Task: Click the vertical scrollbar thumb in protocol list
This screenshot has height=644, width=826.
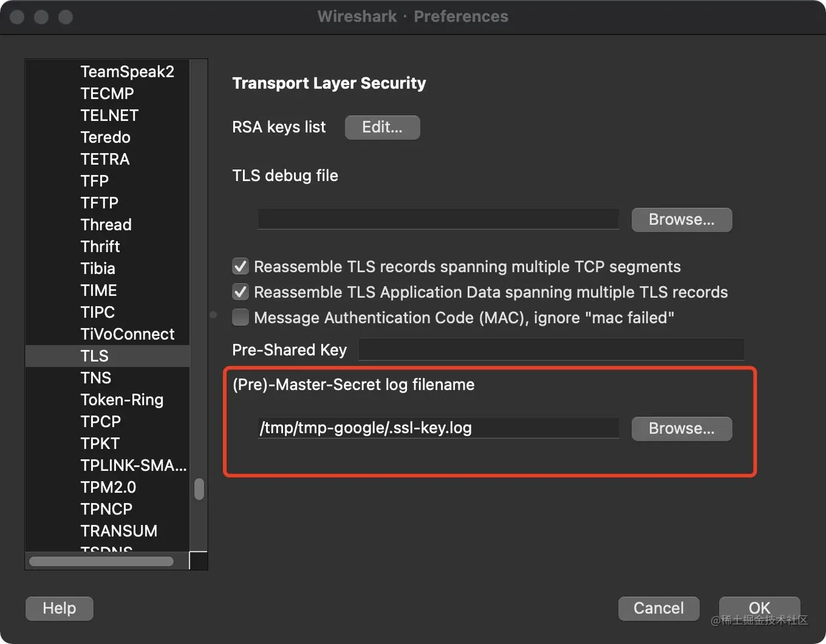Action: point(199,489)
